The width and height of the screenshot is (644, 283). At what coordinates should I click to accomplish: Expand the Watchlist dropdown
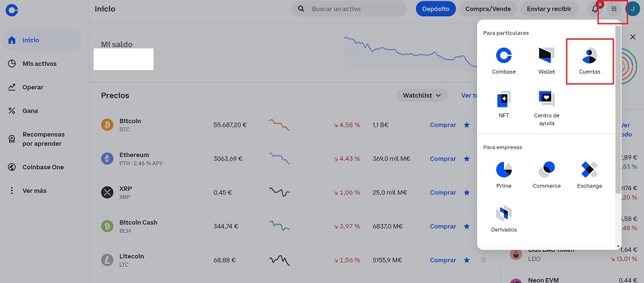pos(422,95)
